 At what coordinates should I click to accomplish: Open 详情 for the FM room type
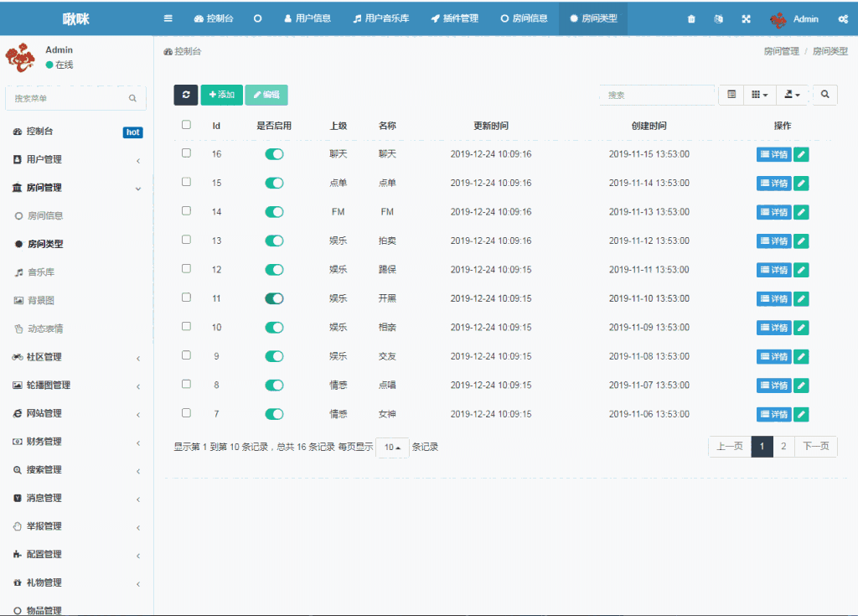tap(773, 212)
